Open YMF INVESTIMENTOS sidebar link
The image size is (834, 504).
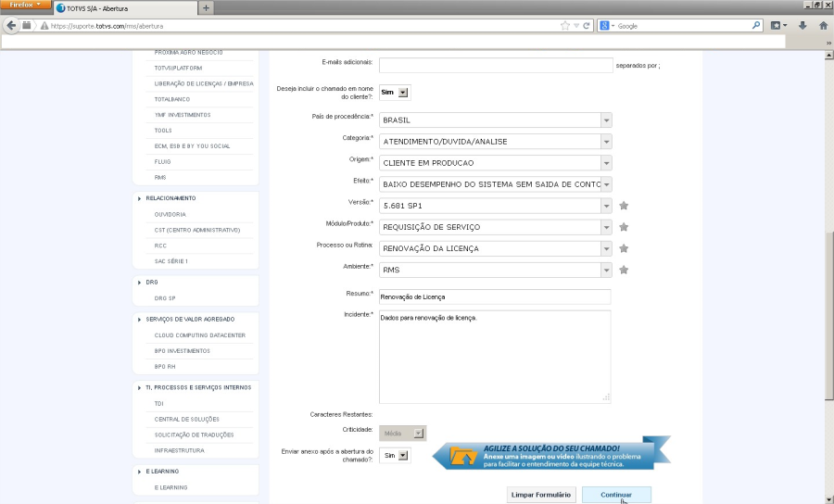pos(183,115)
